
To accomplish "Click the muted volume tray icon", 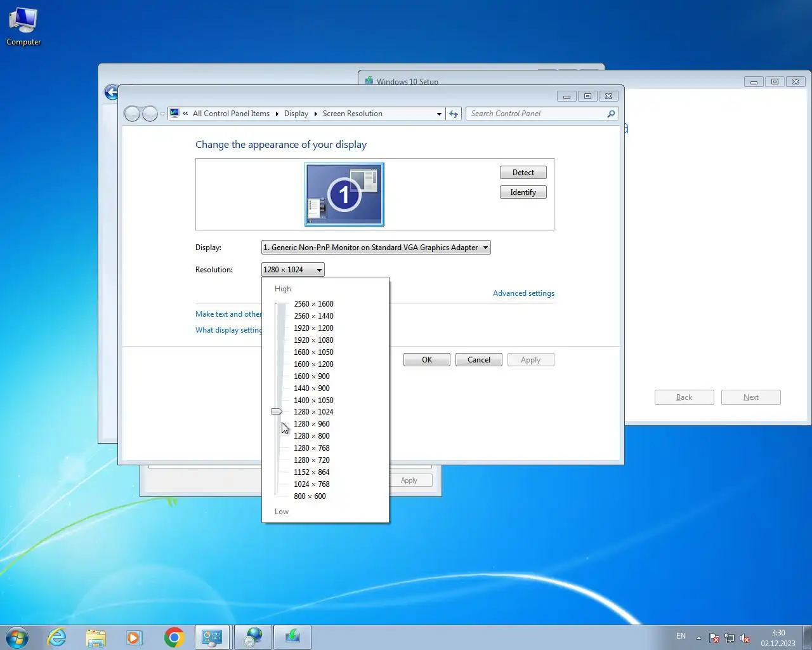I will pos(745,638).
